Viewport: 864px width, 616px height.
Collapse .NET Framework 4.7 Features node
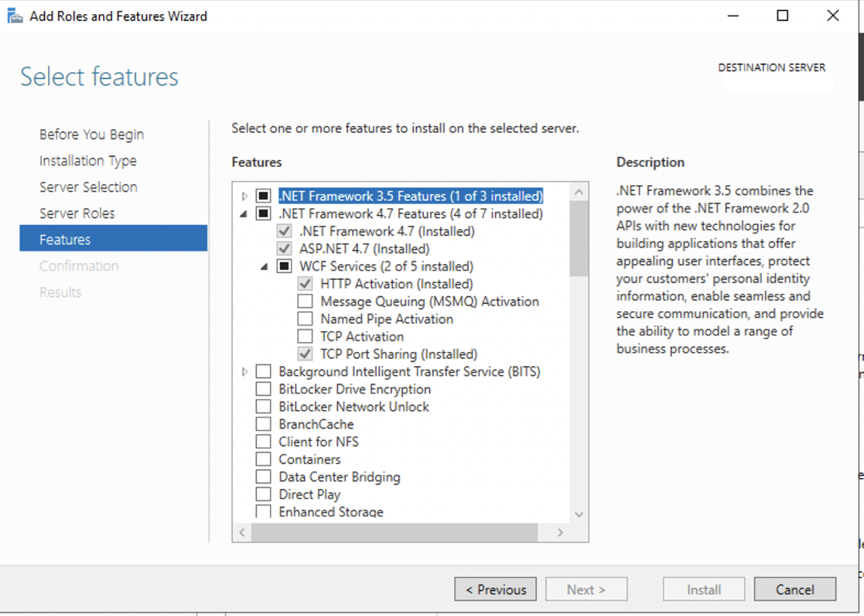(x=243, y=214)
